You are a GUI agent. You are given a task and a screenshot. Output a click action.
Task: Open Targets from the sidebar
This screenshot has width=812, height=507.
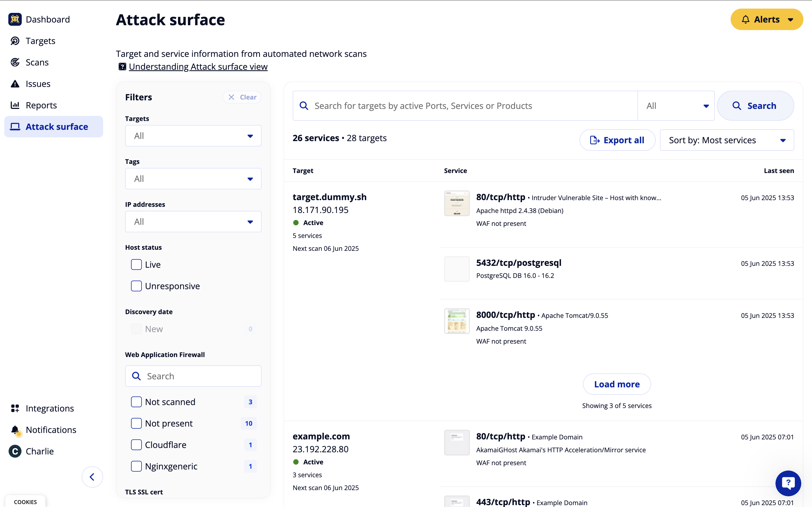pyautogui.click(x=40, y=41)
